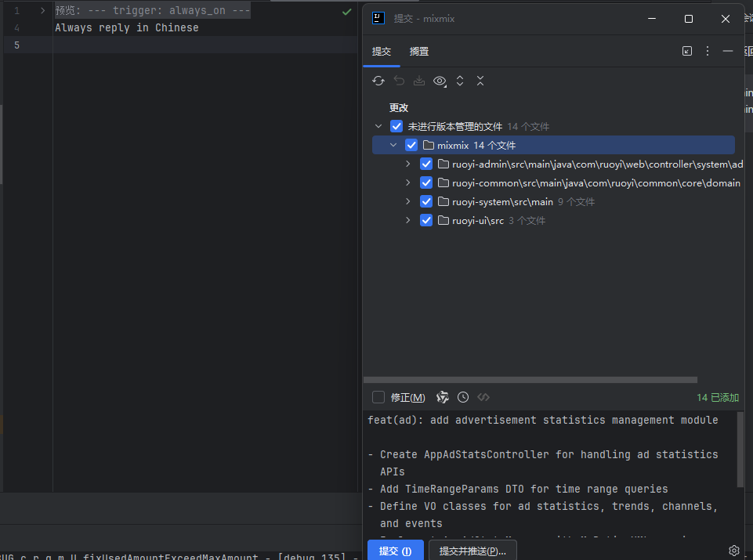Open the eye view options icon
753x560 pixels.
coord(440,81)
